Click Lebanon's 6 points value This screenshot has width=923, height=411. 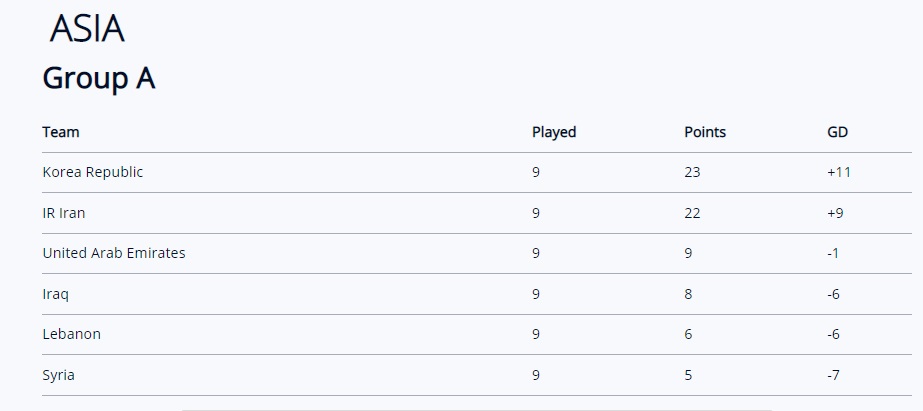688,334
